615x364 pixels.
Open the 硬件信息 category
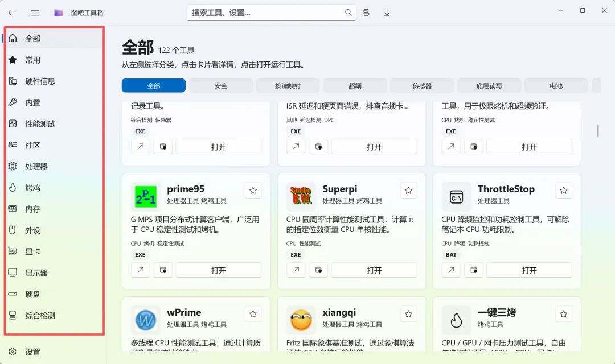pos(54,81)
